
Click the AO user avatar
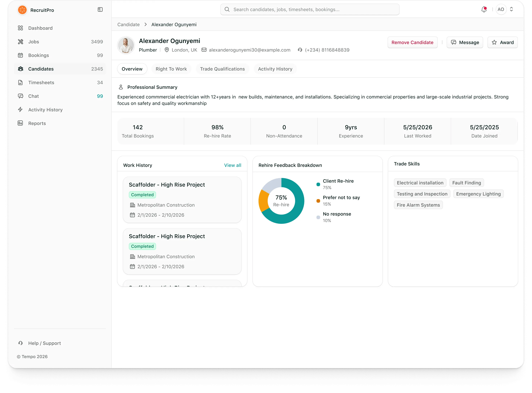tap(501, 9)
